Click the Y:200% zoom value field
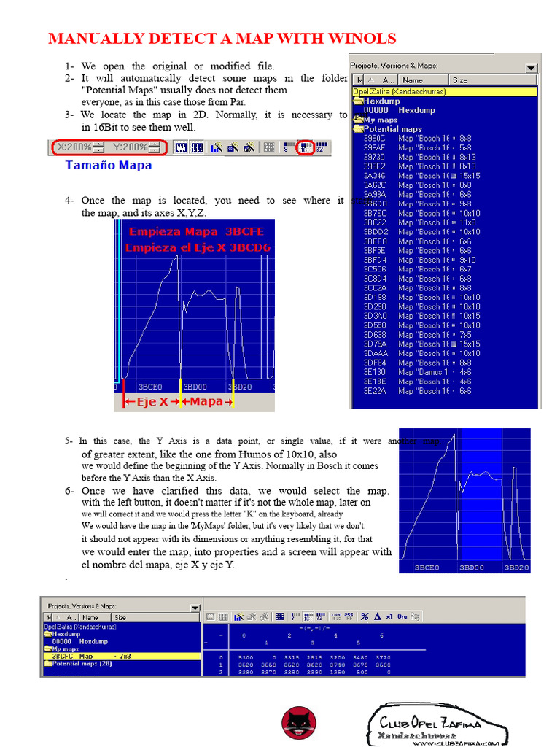560x747 pixels. [130, 147]
